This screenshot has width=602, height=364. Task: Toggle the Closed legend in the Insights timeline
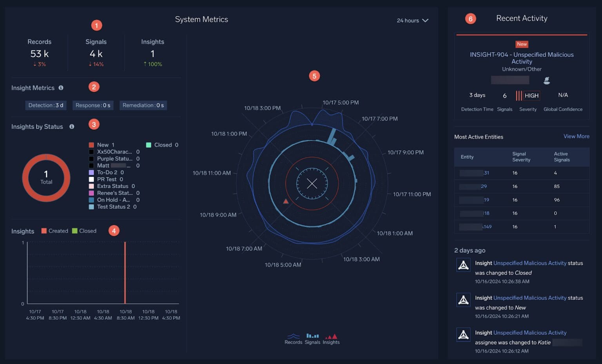85,231
